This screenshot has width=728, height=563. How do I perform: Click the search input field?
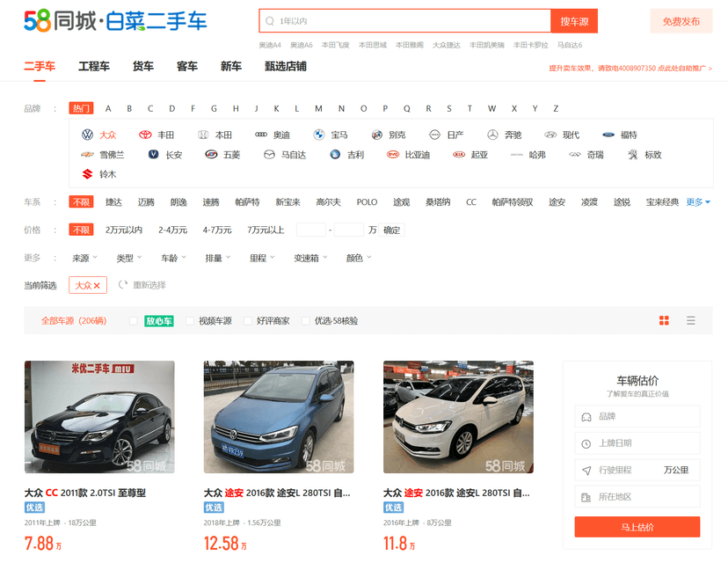(409, 20)
